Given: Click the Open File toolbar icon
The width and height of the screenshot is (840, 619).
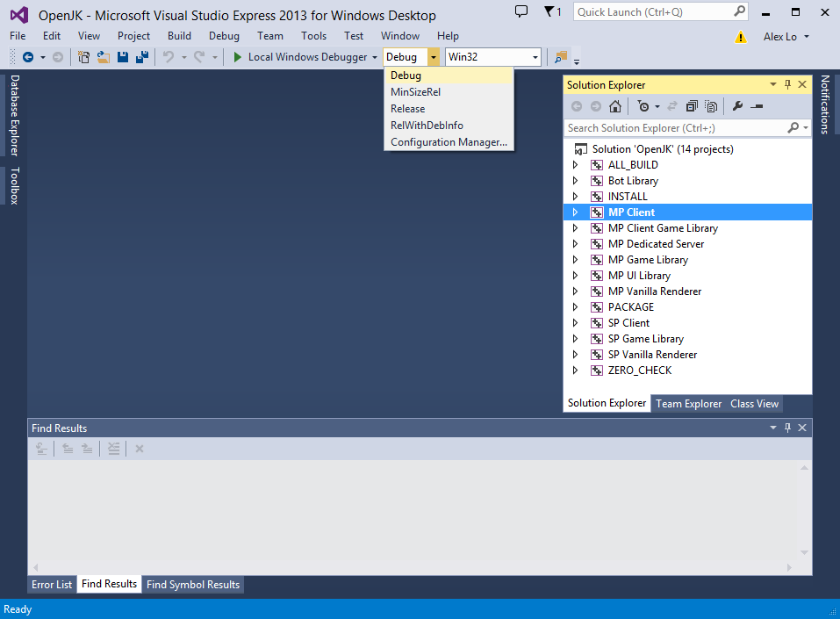Looking at the screenshot, I should pyautogui.click(x=104, y=57).
